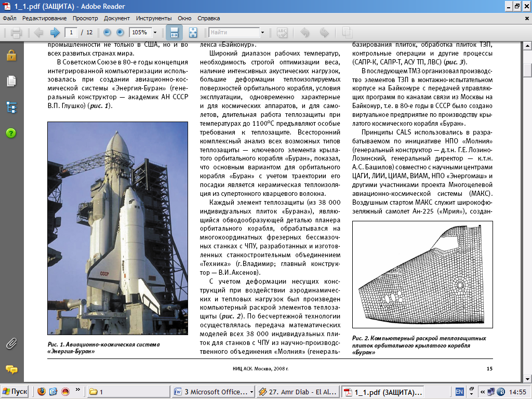
Task: Click the red round quick launch icon
Action: pos(65,392)
